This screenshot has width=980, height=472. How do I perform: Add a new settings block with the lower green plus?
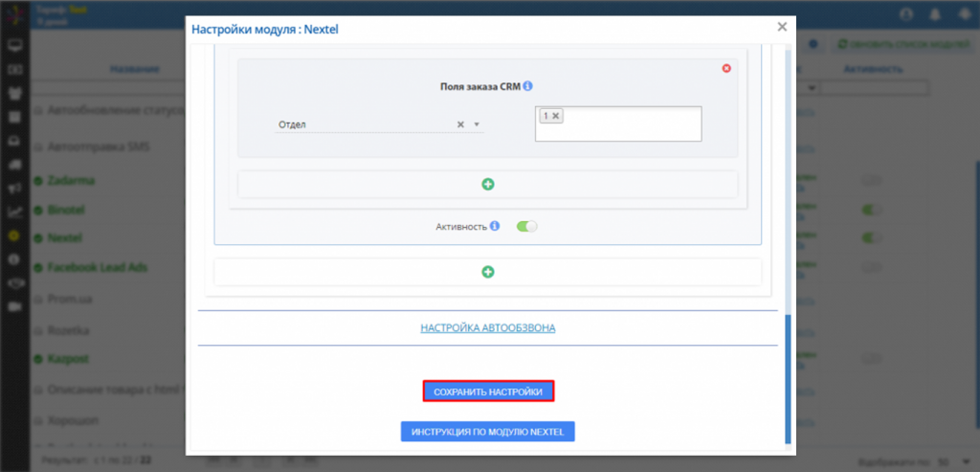[x=487, y=272]
